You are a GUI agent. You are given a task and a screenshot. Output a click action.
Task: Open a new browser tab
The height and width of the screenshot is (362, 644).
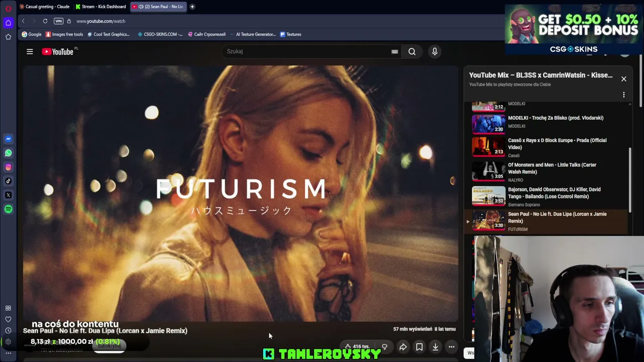(x=192, y=7)
